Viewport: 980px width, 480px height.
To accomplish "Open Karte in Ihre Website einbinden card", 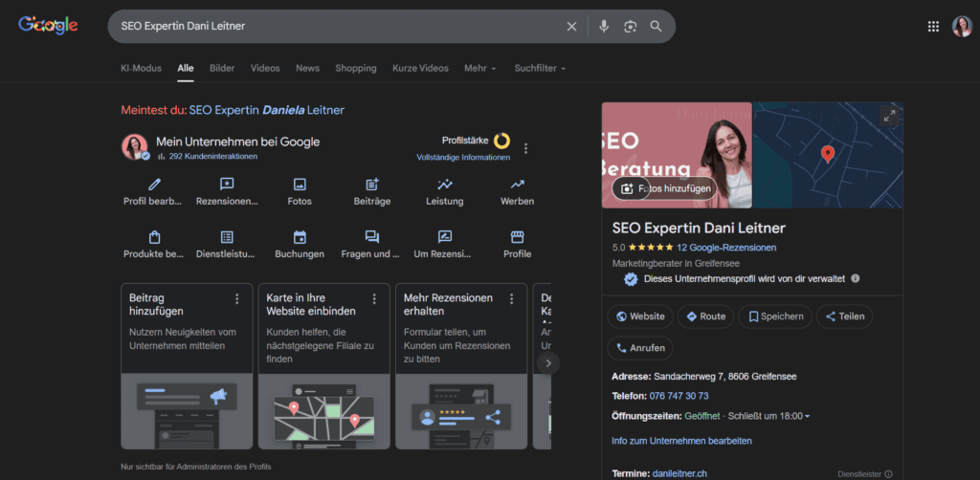I will coord(324,366).
